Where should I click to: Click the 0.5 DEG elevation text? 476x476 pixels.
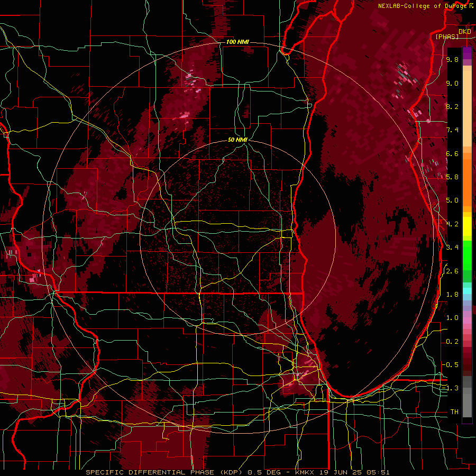coord(263,472)
